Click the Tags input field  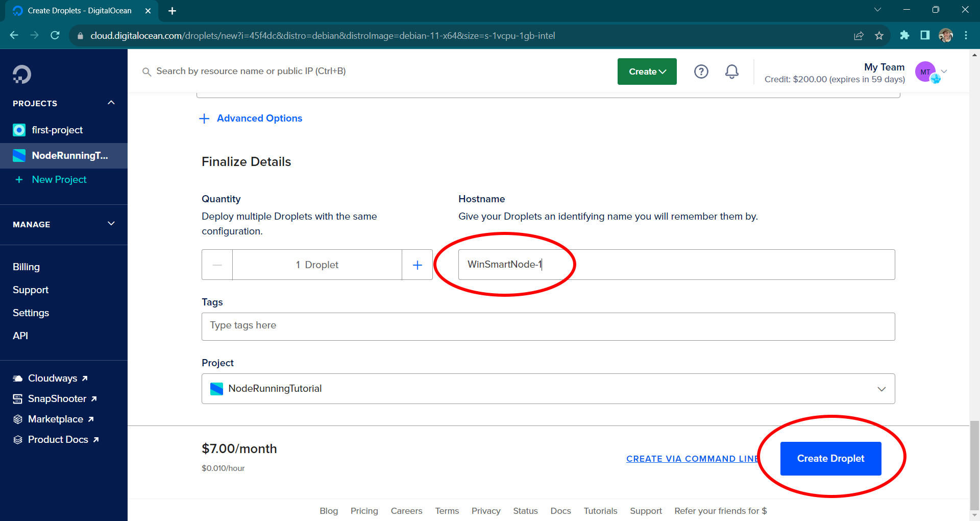pyautogui.click(x=548, y=326)
